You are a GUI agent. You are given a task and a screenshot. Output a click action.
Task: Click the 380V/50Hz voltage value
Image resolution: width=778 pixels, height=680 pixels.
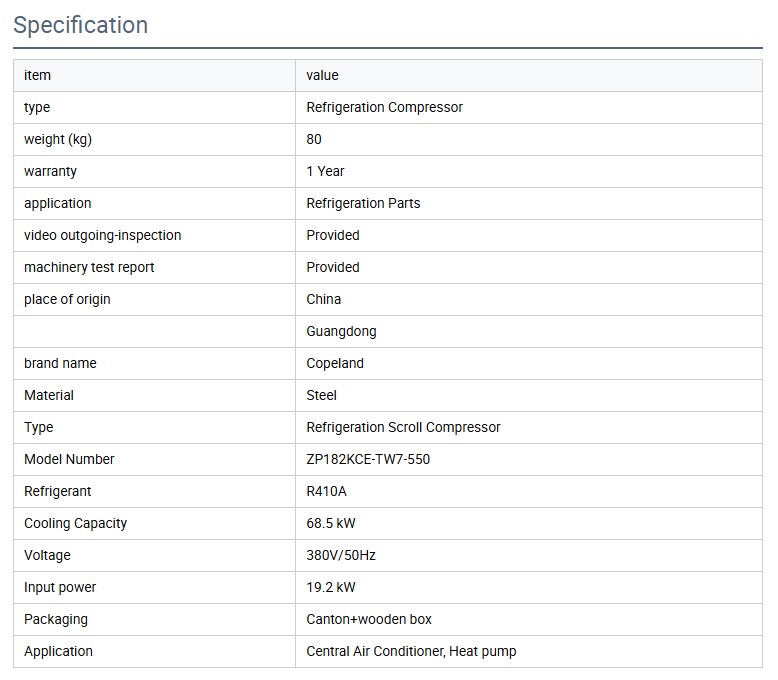341,555
